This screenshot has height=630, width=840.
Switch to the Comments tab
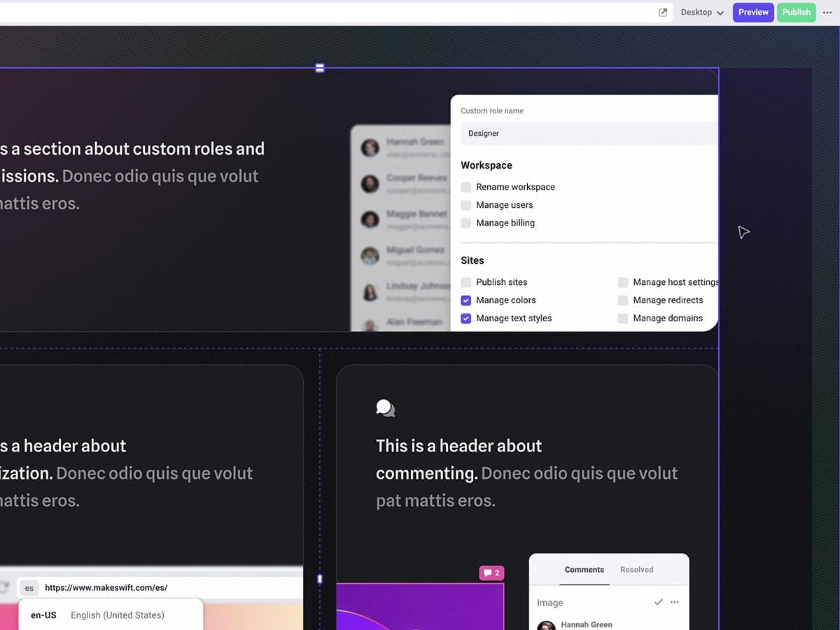pyautogui.click(x=584, y=570)
